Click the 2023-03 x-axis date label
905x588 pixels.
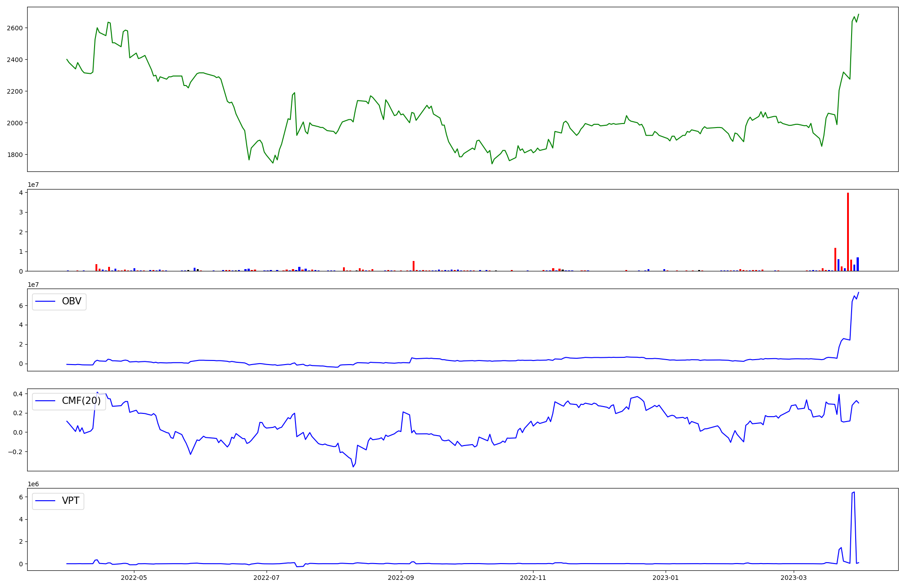pos(794,578)
